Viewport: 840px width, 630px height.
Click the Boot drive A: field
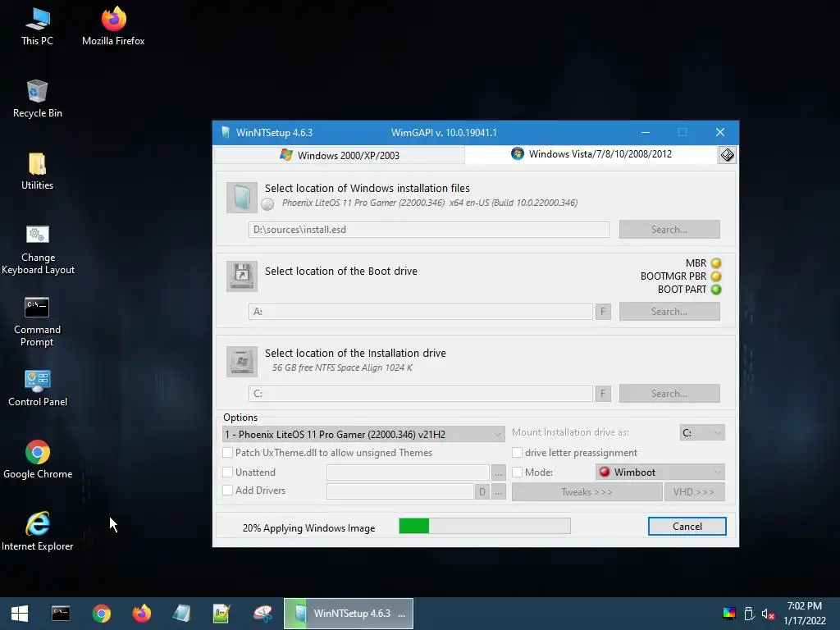[421, 311]
